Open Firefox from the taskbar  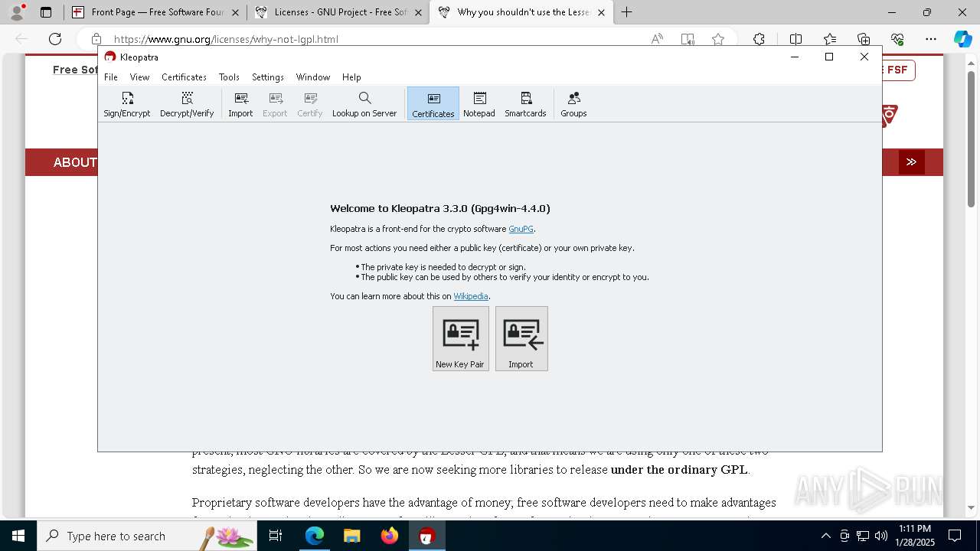pyautogui.click(x=390, y=536)
